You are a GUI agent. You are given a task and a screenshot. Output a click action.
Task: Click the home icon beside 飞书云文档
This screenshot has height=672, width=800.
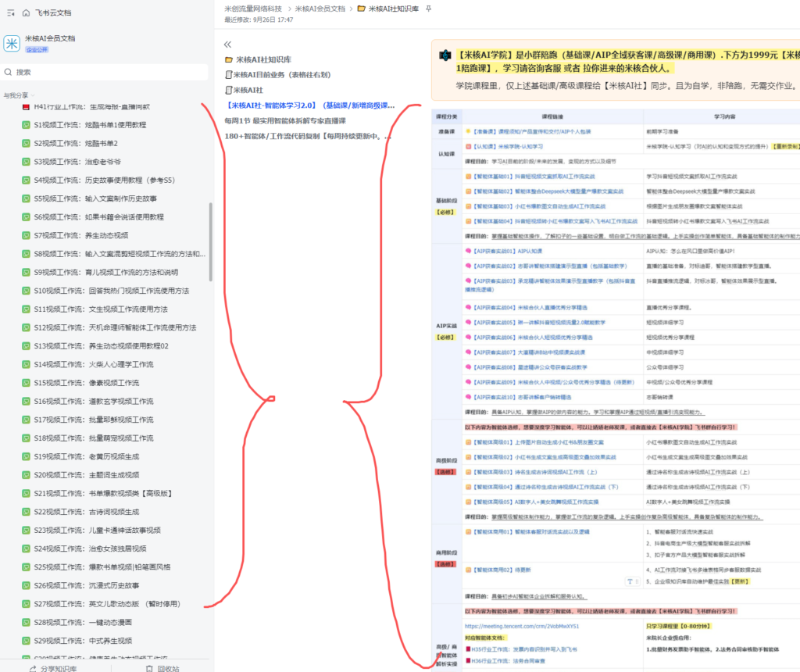(x=26, y=13)
